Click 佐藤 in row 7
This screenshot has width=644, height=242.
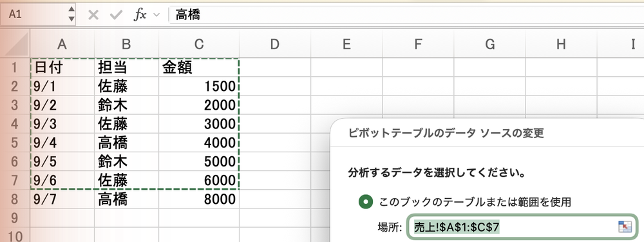[126, 180]
